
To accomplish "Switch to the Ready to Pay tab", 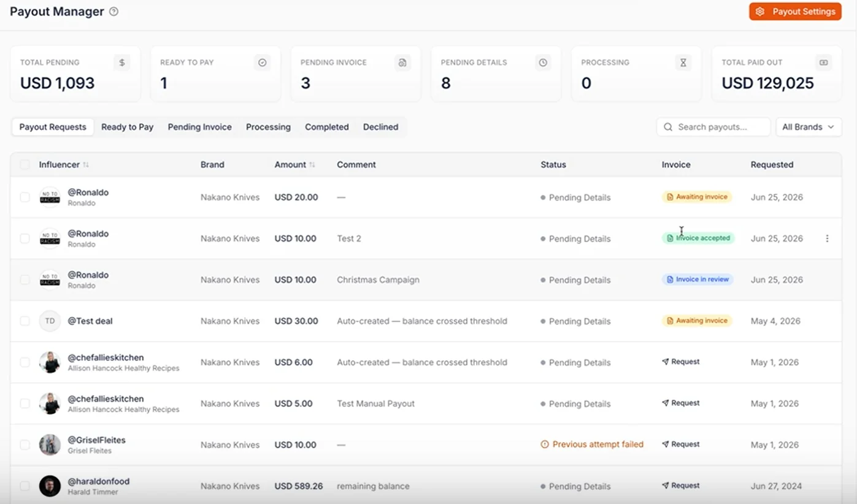I will coord(127,127).
